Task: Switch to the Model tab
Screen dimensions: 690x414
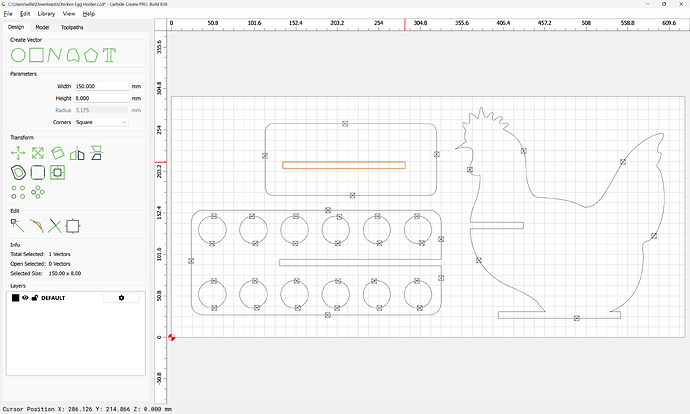Action: pos(42,28)
